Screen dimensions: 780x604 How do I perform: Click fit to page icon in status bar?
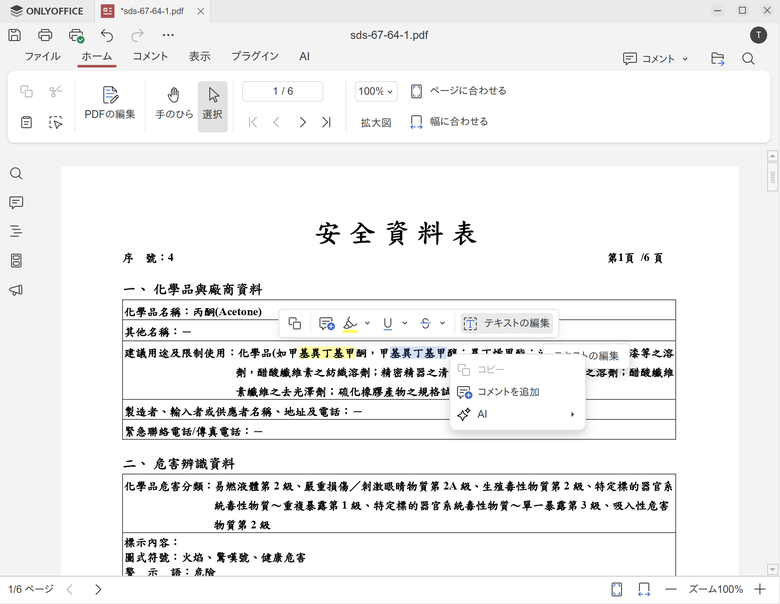[x=616, y=590]
